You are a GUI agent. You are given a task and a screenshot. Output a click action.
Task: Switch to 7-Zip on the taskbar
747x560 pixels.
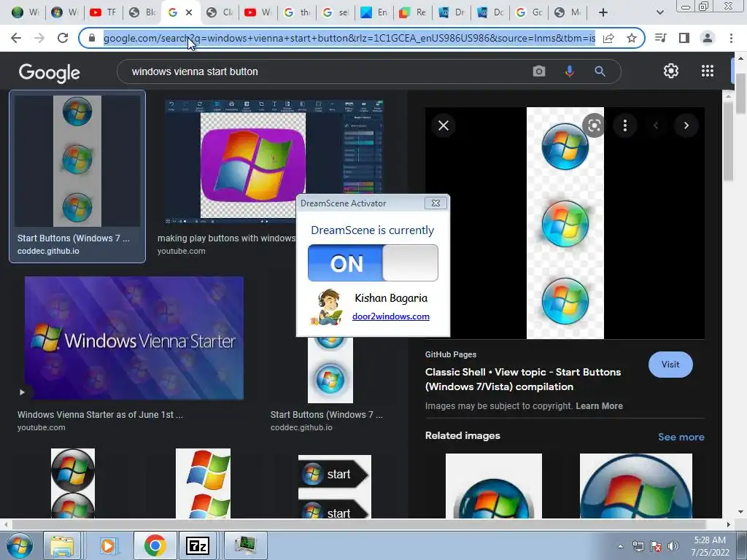[198, 545]
